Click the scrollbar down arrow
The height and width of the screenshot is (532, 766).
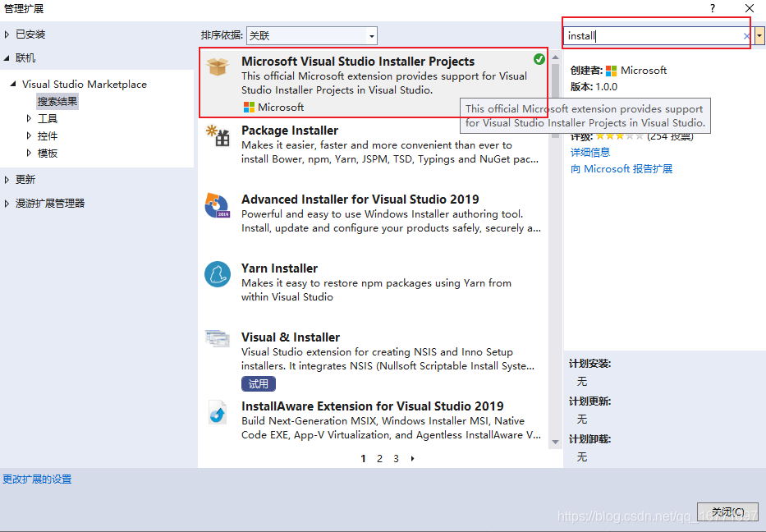pyautogui.click(x=556, y=442)
